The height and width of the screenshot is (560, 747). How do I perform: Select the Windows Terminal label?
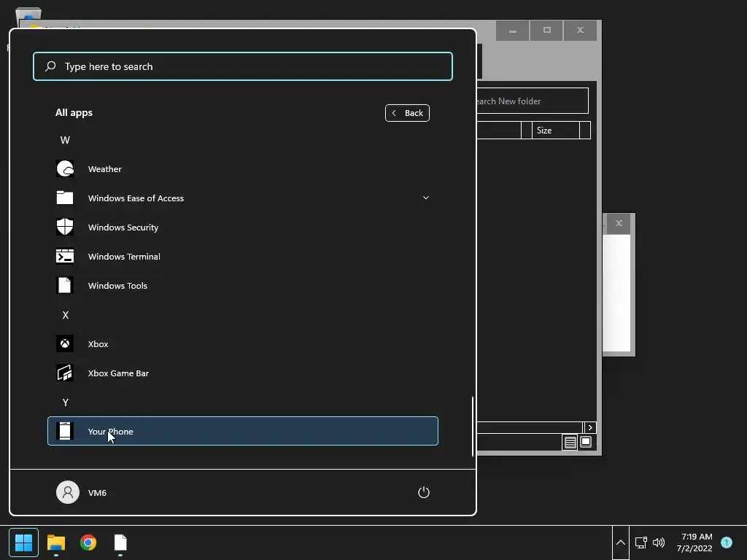point(124,256)
